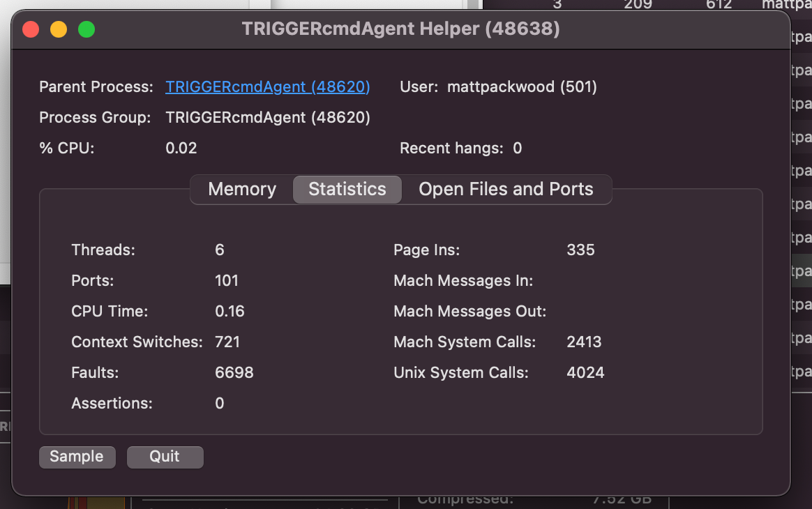Click the Context Switches value 721
812x509 pixels.
227,342
